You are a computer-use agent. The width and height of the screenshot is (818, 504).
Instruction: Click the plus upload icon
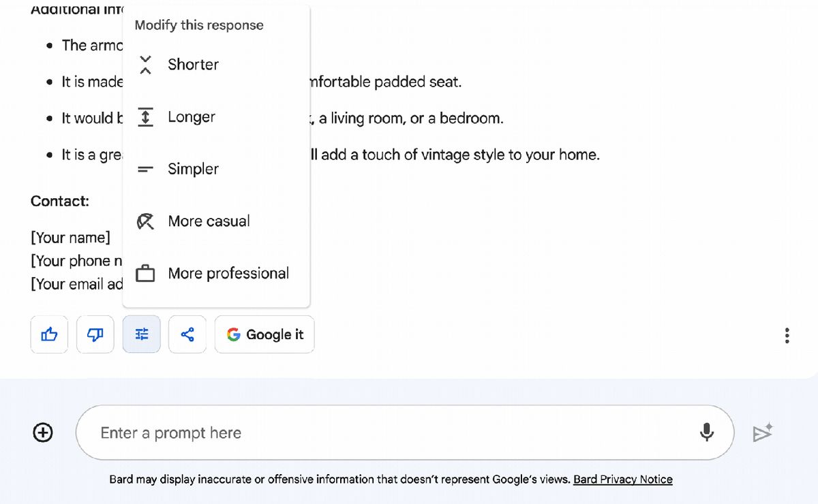(43, 432)
